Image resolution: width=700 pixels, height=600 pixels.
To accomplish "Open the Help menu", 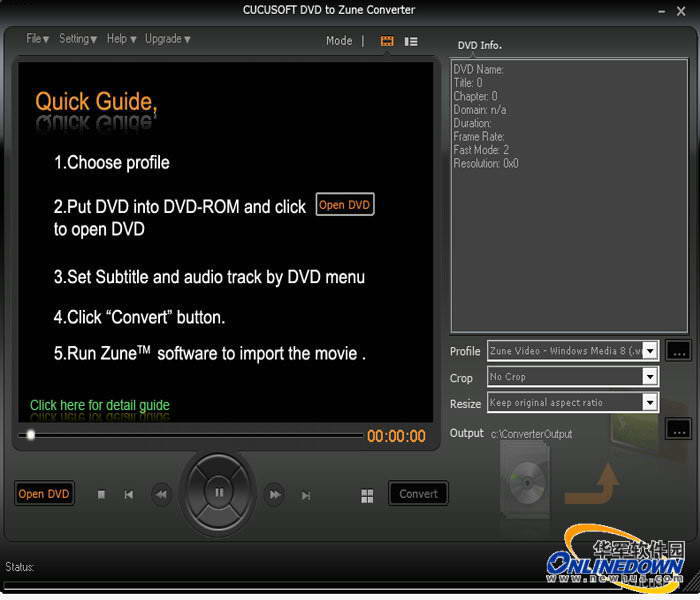I will click(x=121, y=39).
